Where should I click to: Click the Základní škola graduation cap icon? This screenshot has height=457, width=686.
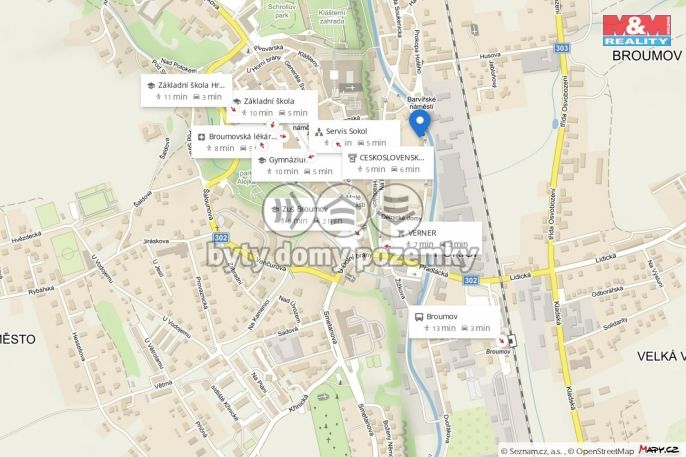[x=237, y=101]
